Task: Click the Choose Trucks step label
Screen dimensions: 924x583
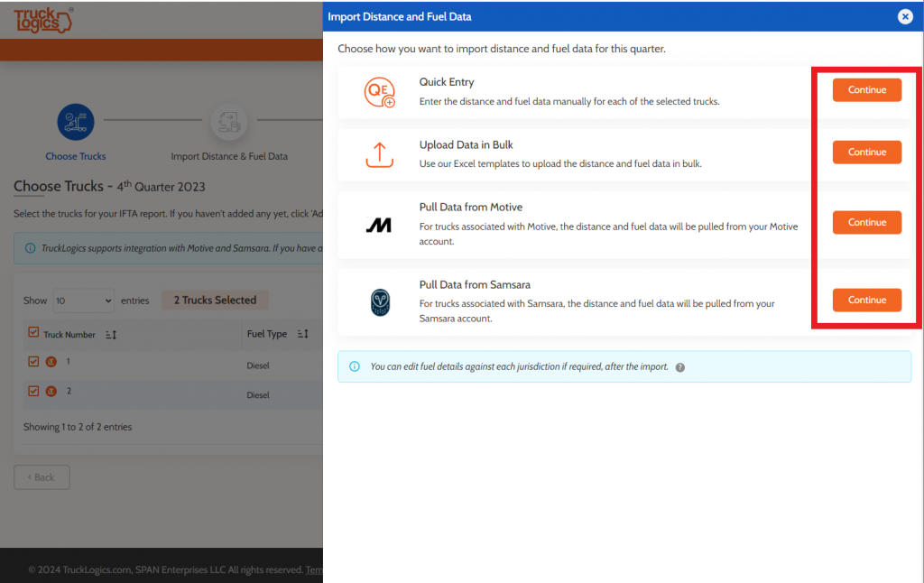Action: coord(76,156)
